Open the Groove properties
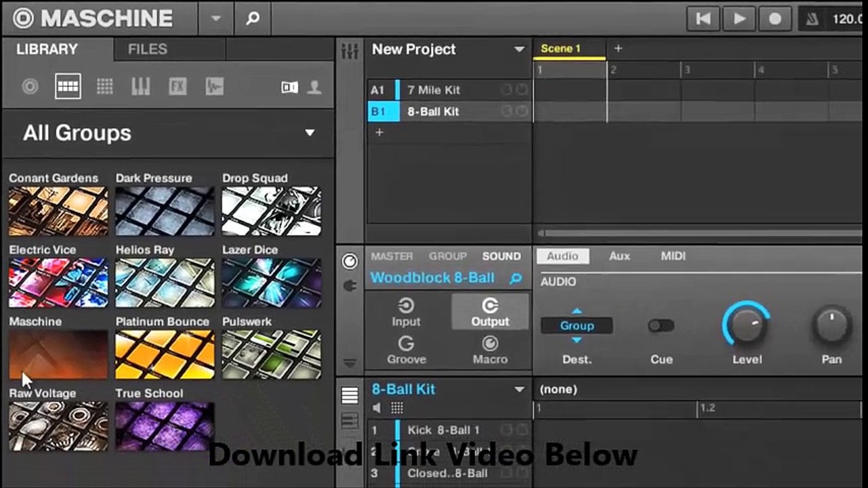The width and height of the screenshot is (868, 488). 407,350
